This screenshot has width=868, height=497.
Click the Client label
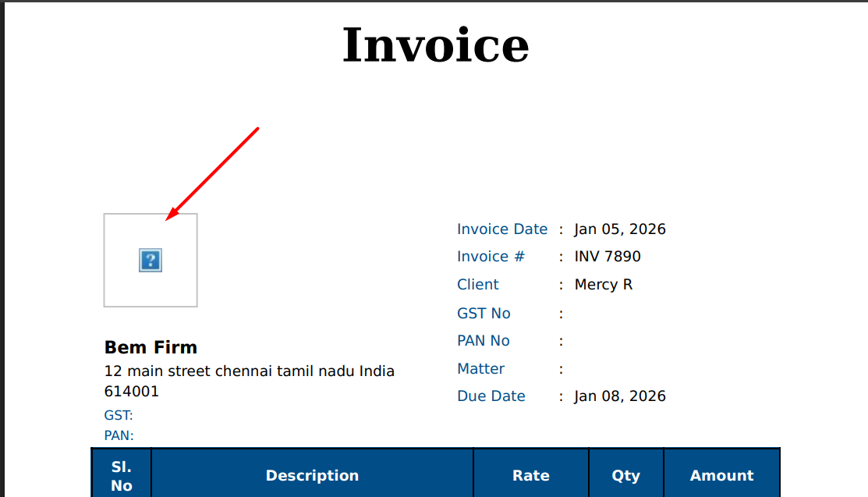(478, 285)
